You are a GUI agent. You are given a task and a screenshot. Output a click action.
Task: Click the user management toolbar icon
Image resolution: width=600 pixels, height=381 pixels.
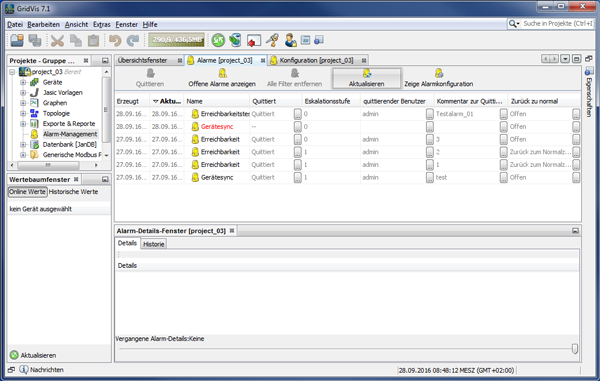(x=290, y=40)
